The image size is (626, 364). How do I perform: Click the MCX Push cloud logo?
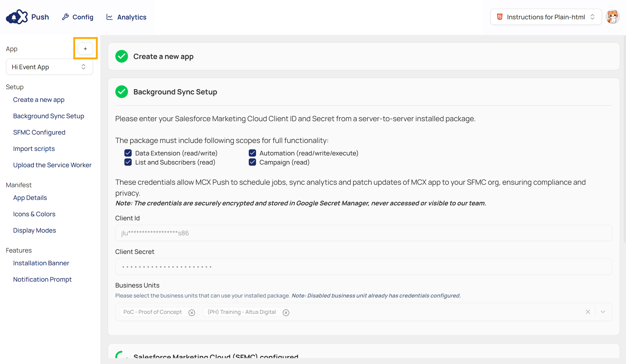coord(17,17)
